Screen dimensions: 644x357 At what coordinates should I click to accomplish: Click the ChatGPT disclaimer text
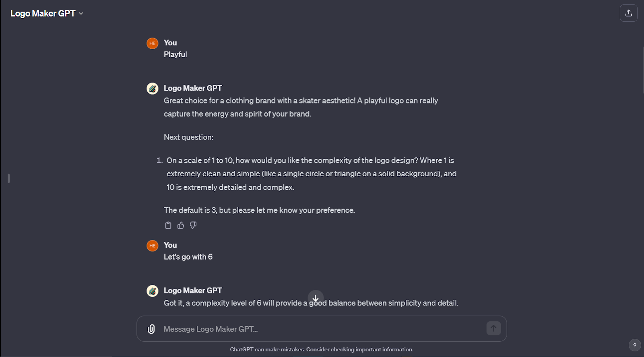pyautogui.click(x=322, y=349)
